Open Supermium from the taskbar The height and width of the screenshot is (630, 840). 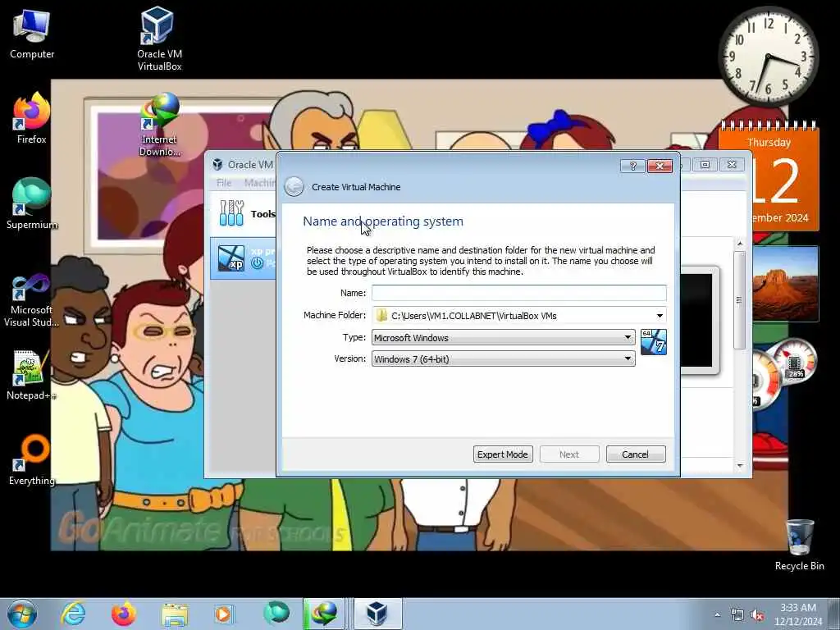coord(276,614)
